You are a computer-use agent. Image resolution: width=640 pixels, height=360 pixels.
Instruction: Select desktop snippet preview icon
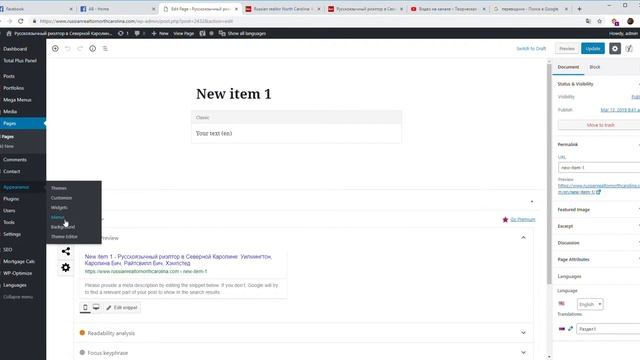[96, 307]
